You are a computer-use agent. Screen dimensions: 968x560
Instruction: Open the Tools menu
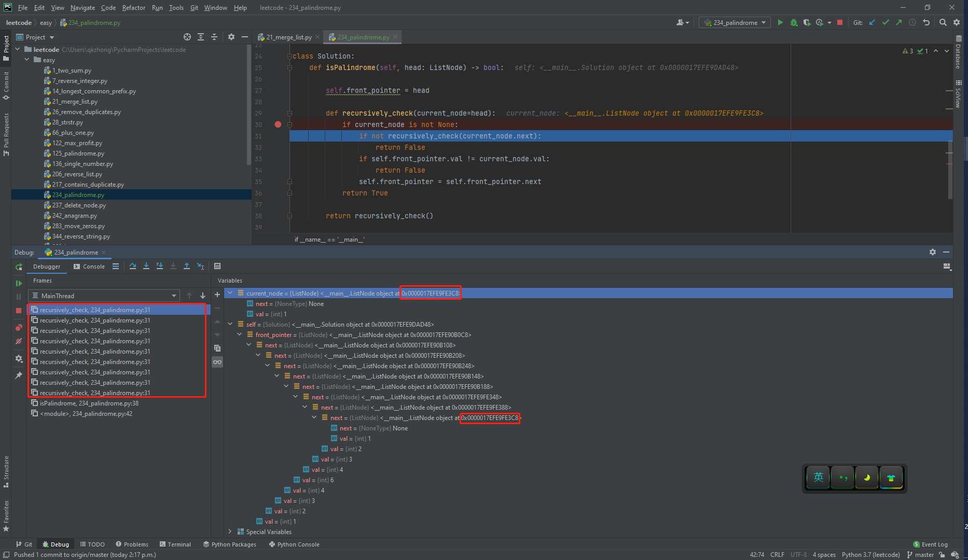coord(176,7)
